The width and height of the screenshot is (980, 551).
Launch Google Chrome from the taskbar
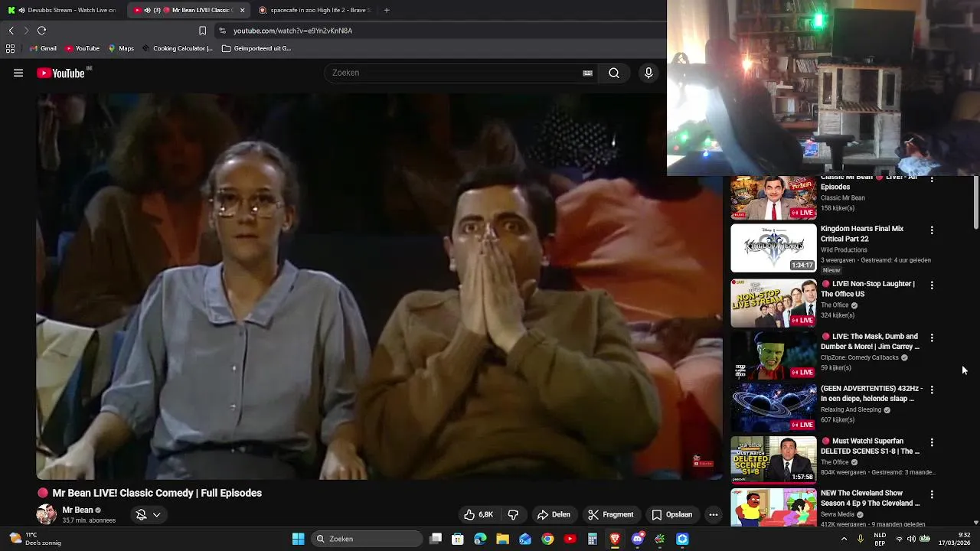coord(547,539)
